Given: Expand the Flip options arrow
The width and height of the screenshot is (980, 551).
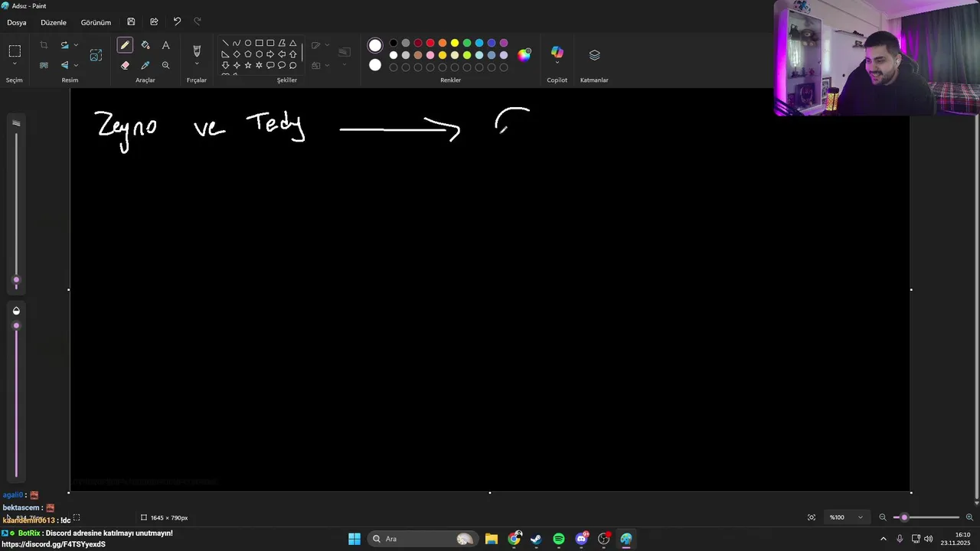Looking at the screenshot, I should click(76, 65).
